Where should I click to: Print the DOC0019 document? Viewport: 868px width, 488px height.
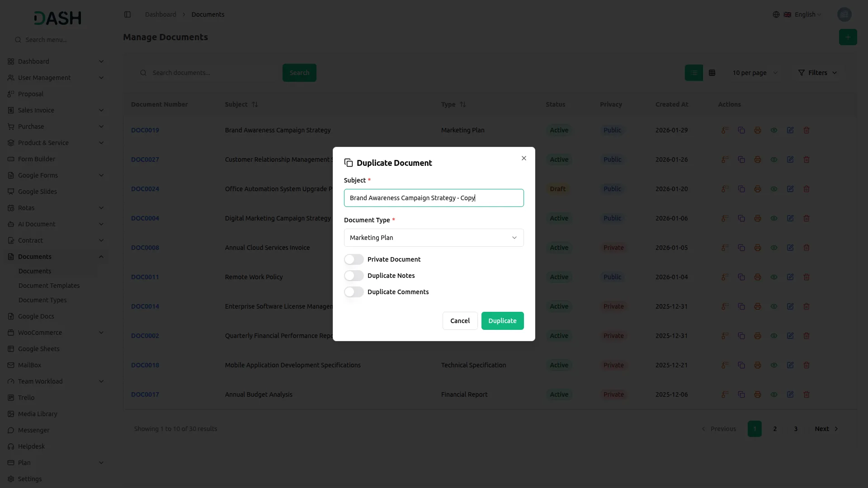coord(757,130)
